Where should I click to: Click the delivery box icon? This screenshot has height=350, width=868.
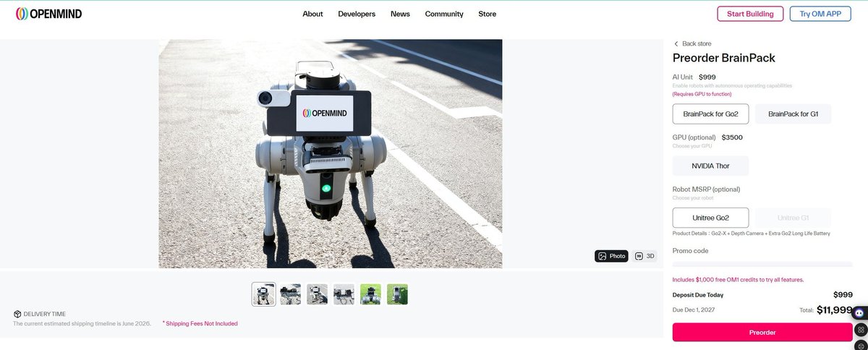pos(17,314)
